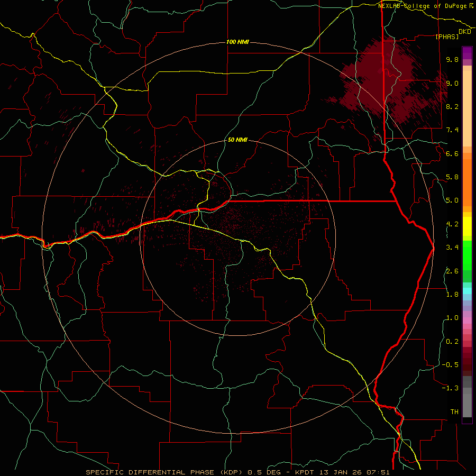Click the TH threshold label on scale
Viewport: 476px width, 476px height.
coord(454,412)
